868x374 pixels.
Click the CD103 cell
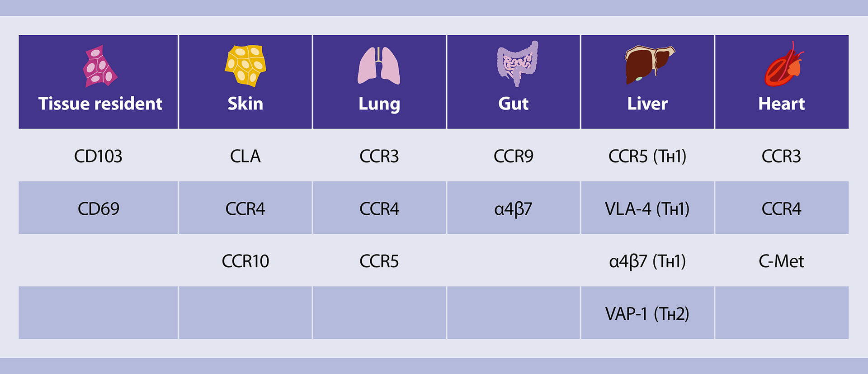pos(98,156)
